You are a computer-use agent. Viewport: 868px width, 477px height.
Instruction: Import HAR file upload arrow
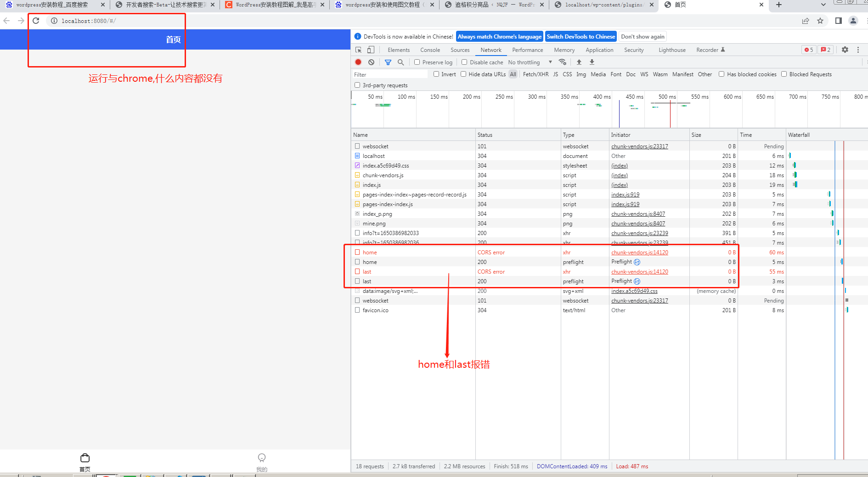coord(579,62)
